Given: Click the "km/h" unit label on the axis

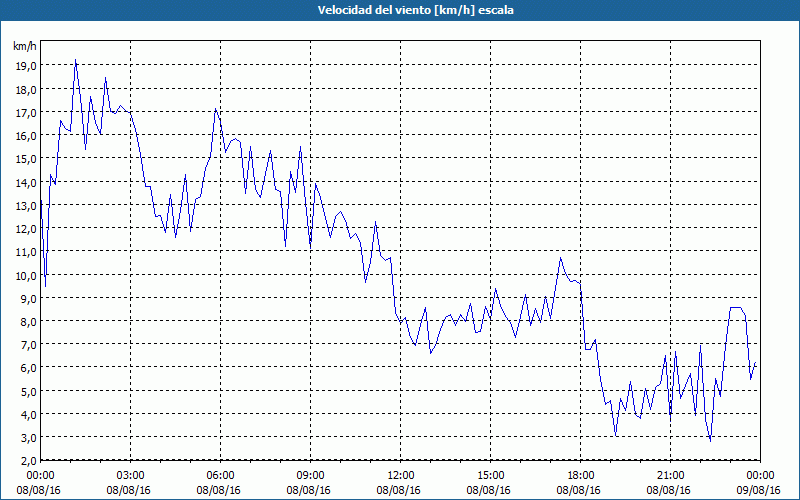Looking at the screenshot, I should coord(24,46).
